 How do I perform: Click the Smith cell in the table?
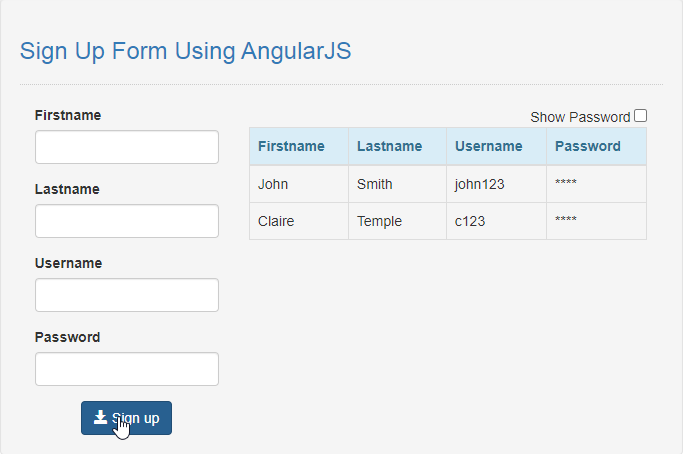[397, 184]
